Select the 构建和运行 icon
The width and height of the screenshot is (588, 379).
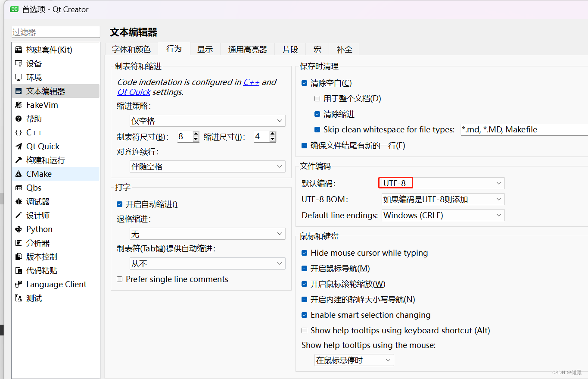[19, 160]
